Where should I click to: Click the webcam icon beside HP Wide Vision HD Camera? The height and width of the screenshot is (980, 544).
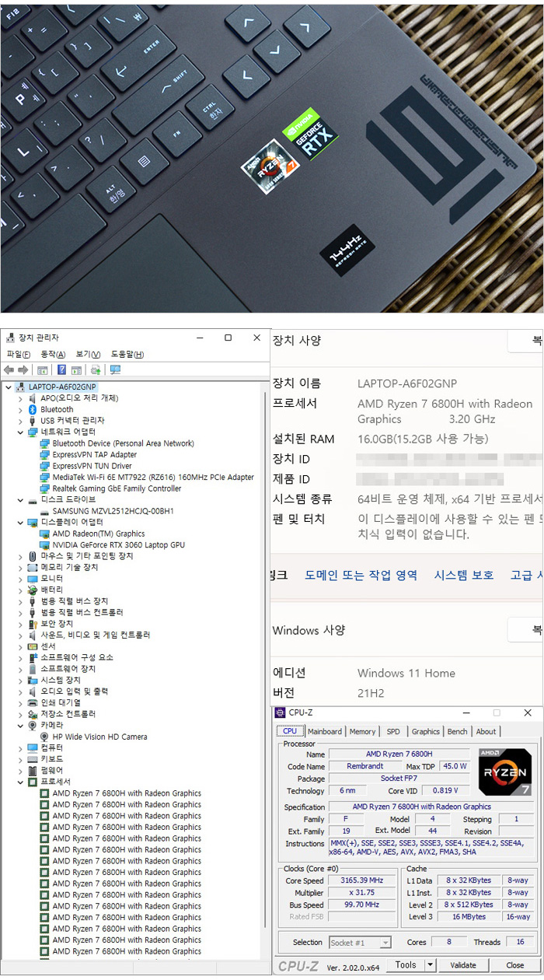[44, 737]
